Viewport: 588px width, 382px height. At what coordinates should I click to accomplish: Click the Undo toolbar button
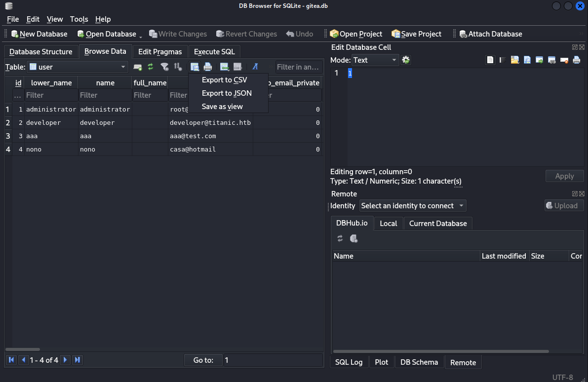click(300, 34)
